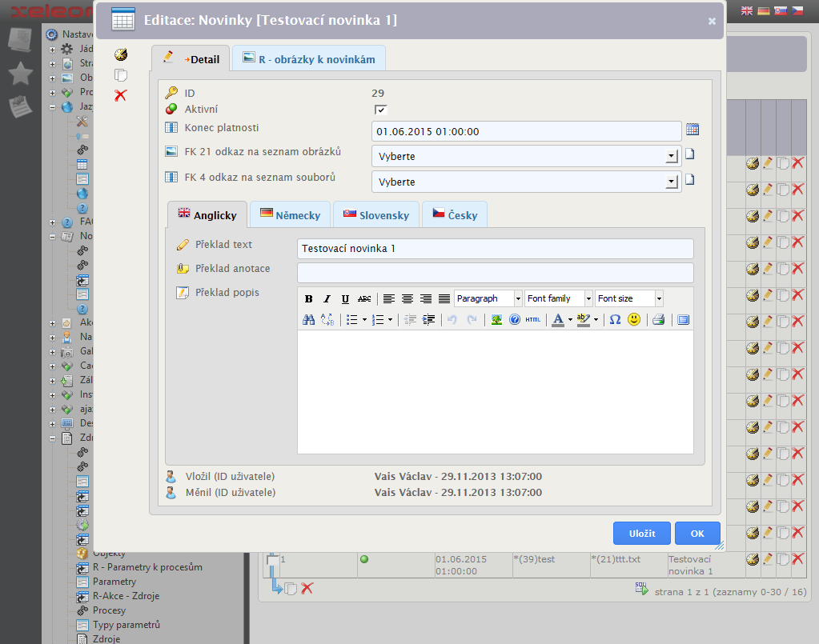Click the Print icon in editor toolbar
This screenshot has height=644, width=819.
658,319
